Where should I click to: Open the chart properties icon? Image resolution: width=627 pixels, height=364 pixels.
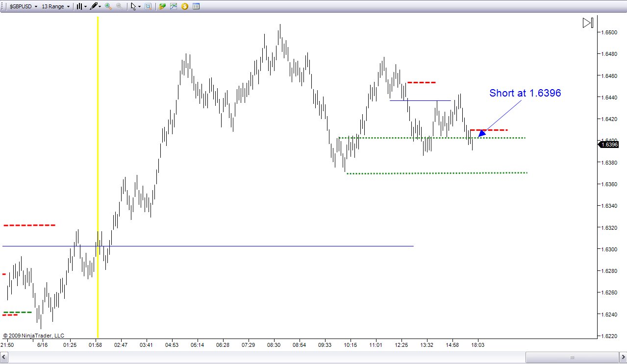point(196,7)
